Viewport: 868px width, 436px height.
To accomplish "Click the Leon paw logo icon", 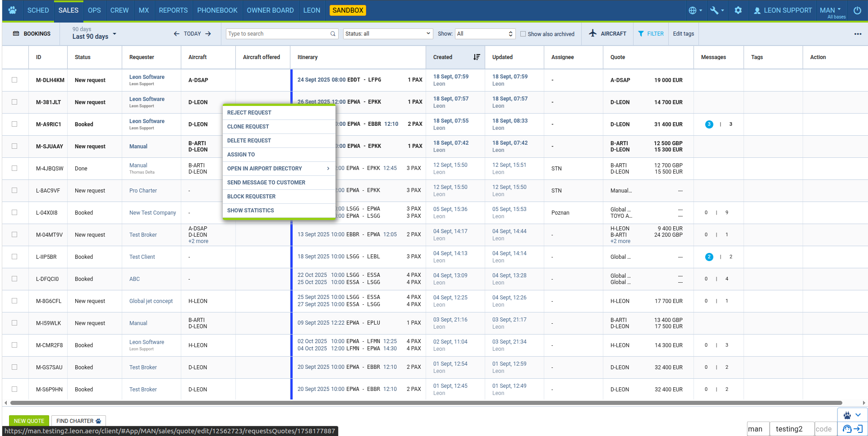I will (x=12, y=10).
